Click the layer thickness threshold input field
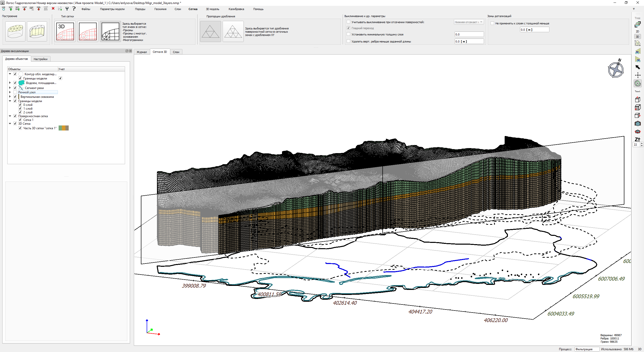Screen dimensions: 644x352 [x=534, y=30]
